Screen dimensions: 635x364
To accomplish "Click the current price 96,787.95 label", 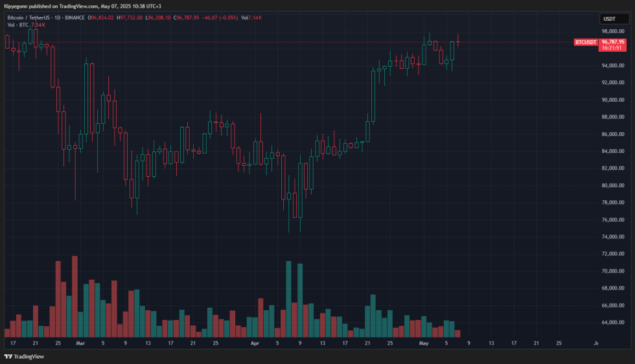I will click(x=612, y=41).
